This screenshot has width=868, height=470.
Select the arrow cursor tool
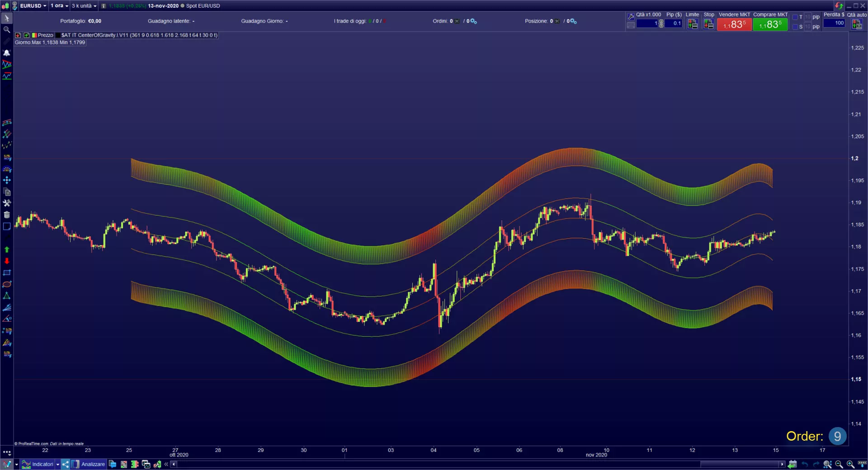tap(7, 18)
